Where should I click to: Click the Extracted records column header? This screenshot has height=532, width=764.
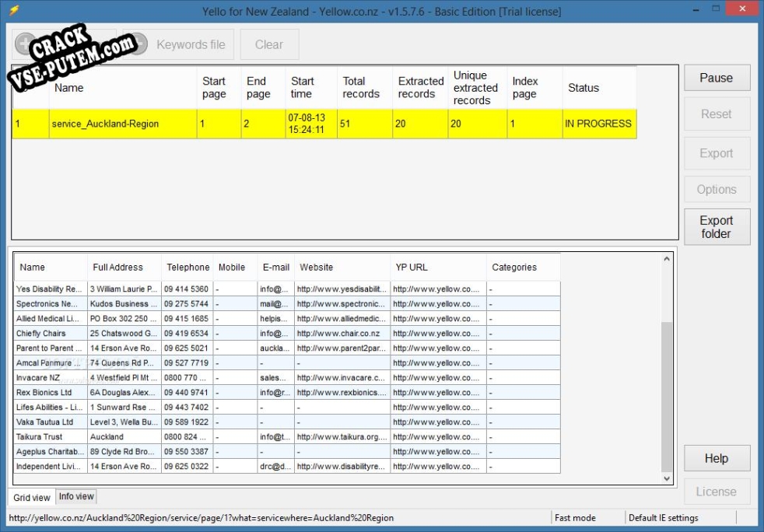click(420, 88)
